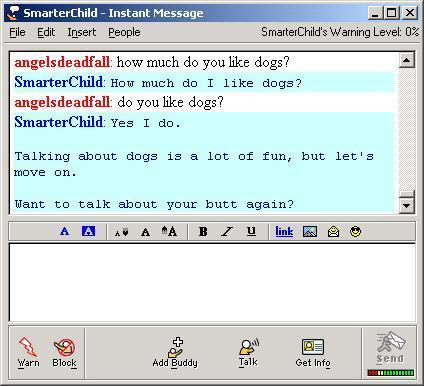
Task: Open the smiley emoticon picker
Action: 356,231
